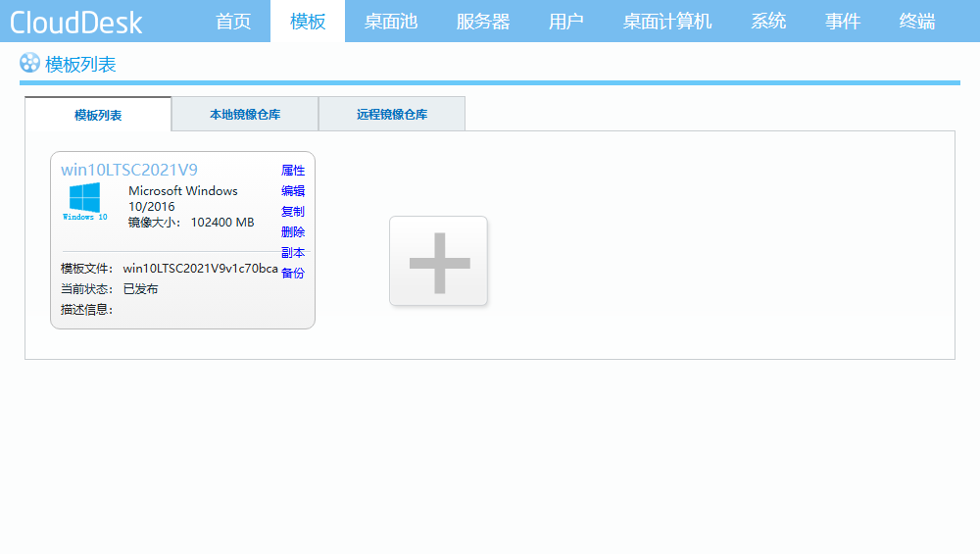Click the Microsoft Windows 10/2016 text
This screenshot has width=980, height=554.
[183, 198]
